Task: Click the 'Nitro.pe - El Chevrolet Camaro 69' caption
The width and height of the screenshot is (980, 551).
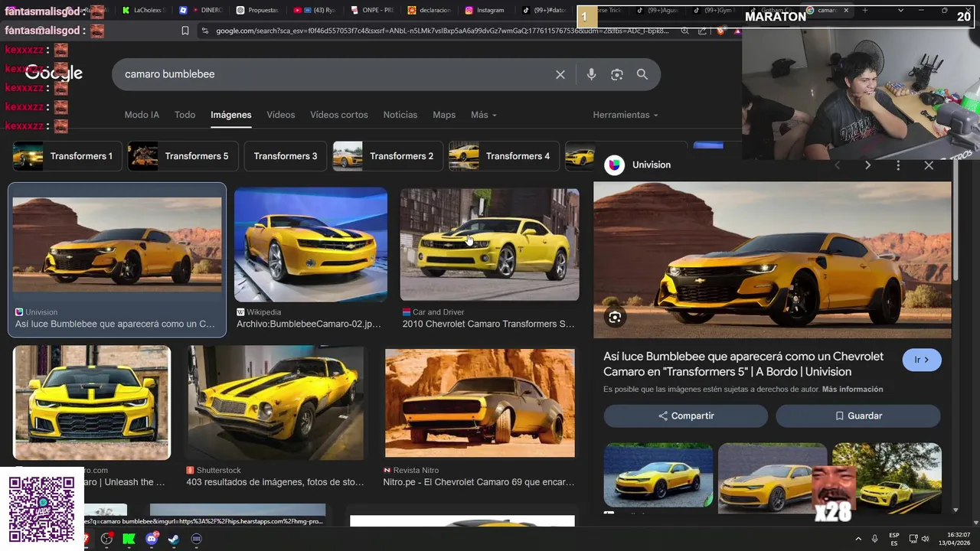Action: (479, 482)
